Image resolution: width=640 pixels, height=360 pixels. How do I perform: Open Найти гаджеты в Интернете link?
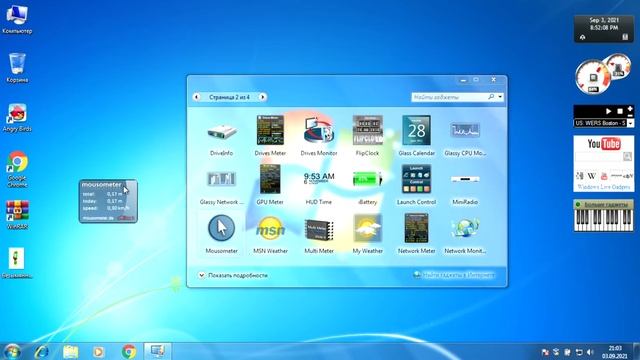click(454, 275)
